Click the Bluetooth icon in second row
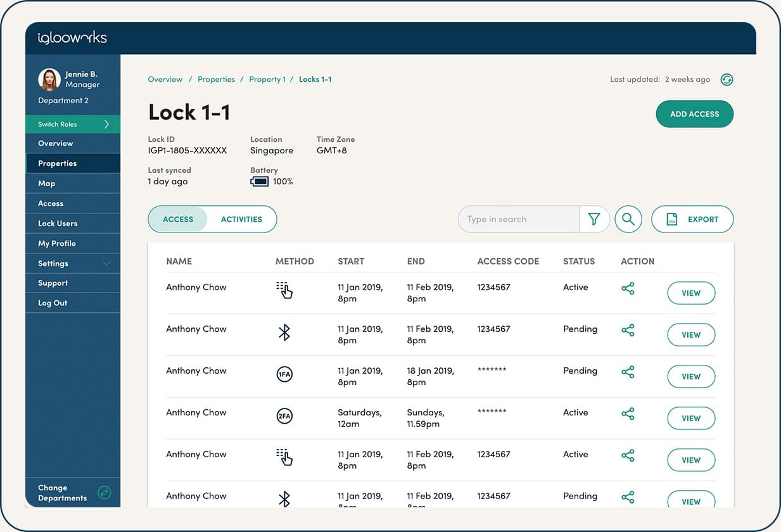The image size is (781, 532). 284,332
